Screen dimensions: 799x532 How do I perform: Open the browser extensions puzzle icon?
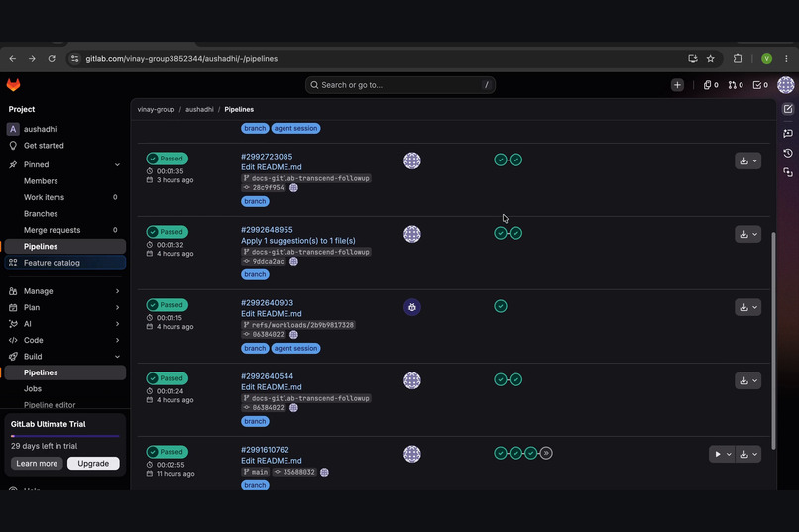point(738,59)
